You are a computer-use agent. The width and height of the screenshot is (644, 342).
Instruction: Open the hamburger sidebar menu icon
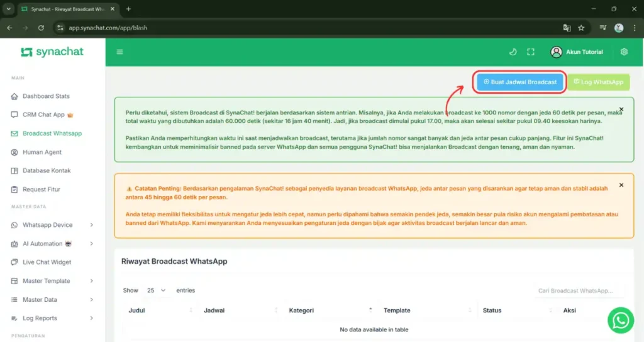[119, 52]
